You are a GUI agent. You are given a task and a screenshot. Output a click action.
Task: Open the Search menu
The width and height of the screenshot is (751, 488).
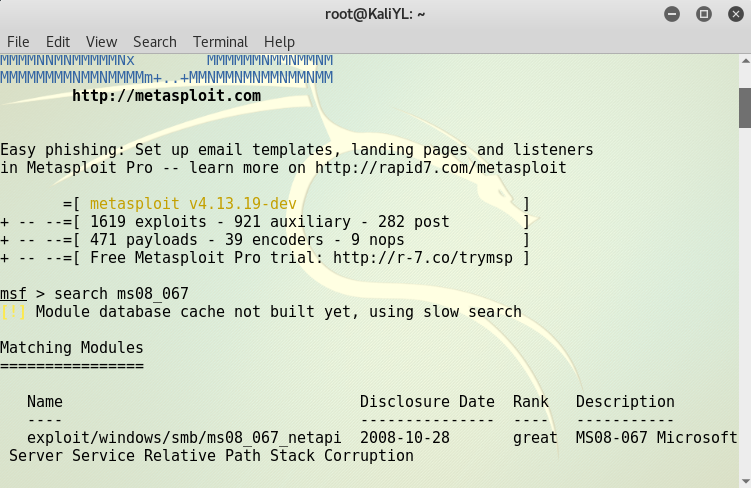155,42
